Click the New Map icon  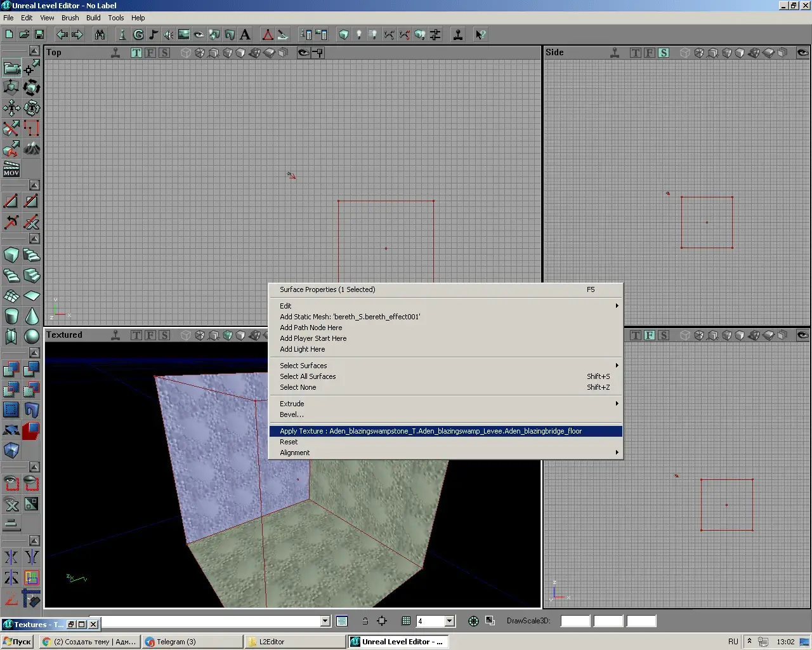click(x=9, y=34)
